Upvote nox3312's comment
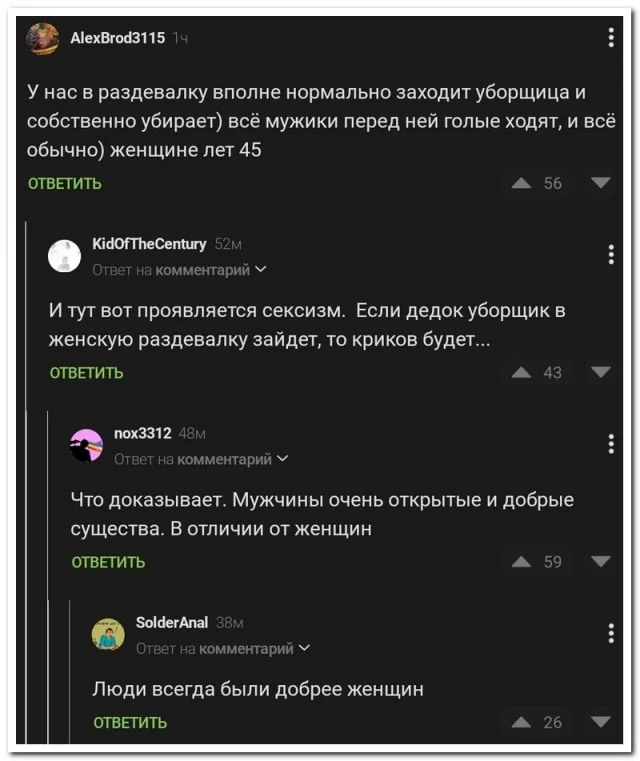Image resolution: width=640 pixels, height=761 pixels. 521,561
